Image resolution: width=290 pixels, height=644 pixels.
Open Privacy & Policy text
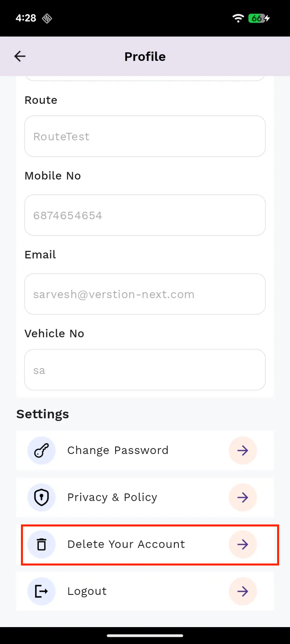[112, 497]
